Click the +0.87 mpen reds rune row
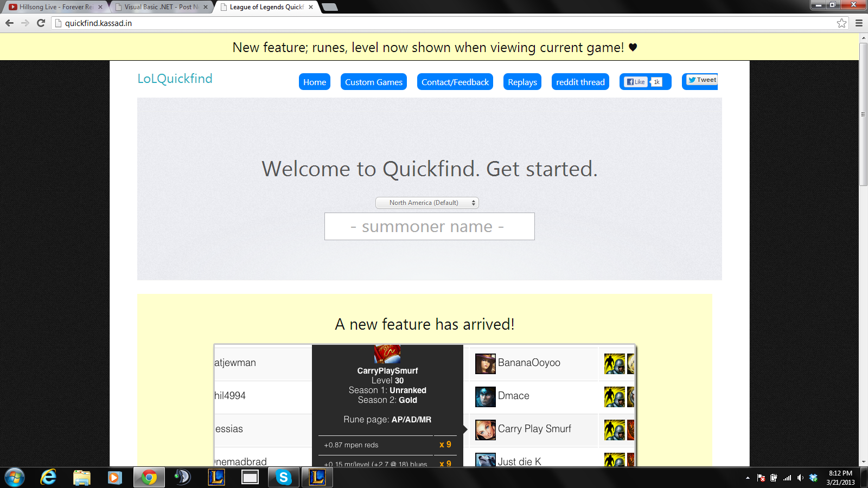The width and height of the screenshot is (868, 488). tap(387, 445)
